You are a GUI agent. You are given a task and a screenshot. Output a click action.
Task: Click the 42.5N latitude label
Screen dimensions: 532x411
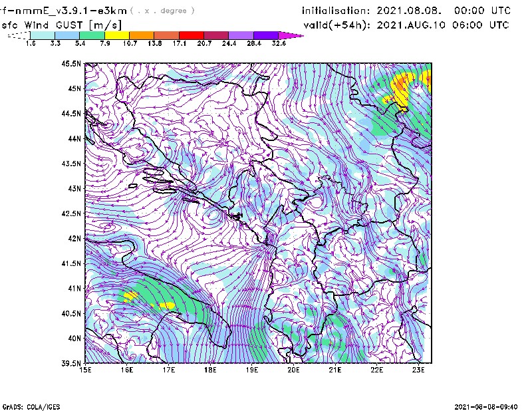tap(71, 213)
